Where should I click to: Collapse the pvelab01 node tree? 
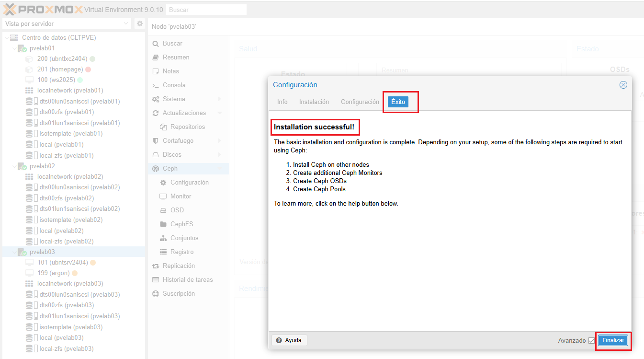point(14,48)
